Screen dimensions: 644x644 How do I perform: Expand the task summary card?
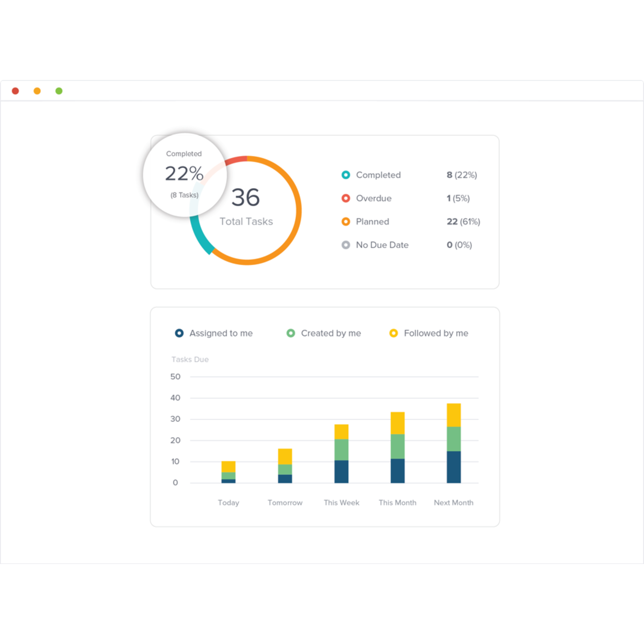pyautogui.click(x=325, y=211)
